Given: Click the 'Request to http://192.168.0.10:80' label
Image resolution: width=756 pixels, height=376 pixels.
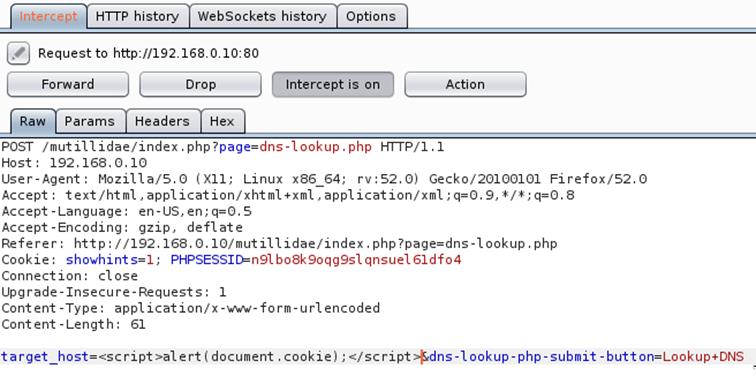Looking at the screenshot, I should click(148, 53).
